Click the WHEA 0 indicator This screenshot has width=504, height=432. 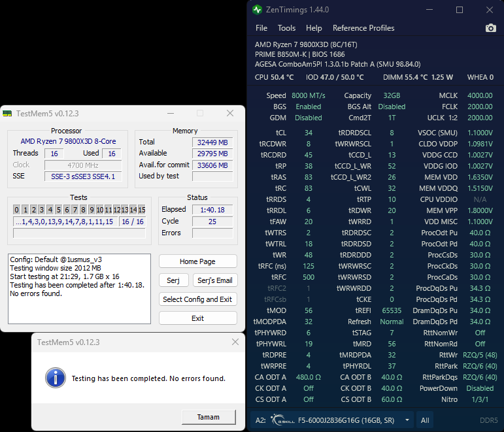(480, 77)
